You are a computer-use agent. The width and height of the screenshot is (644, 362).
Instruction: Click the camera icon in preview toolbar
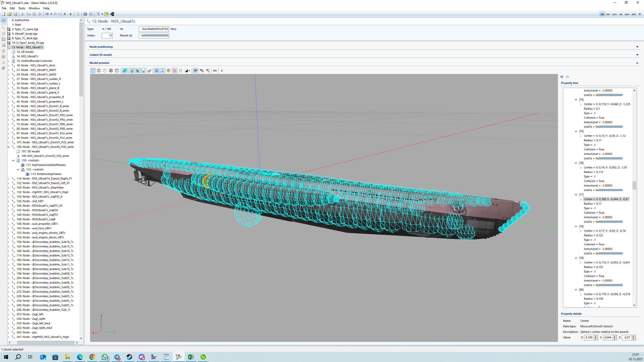click(215, 71)
